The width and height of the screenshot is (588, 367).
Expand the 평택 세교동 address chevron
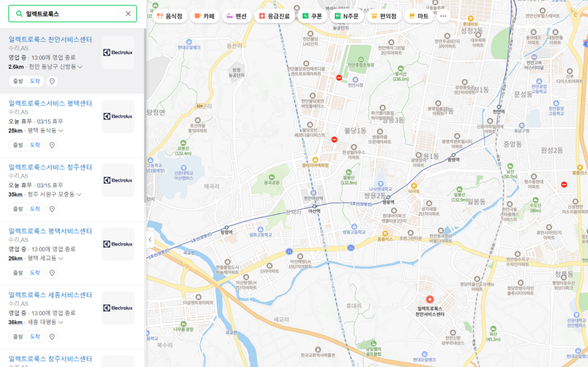click(x=61, y=258)
